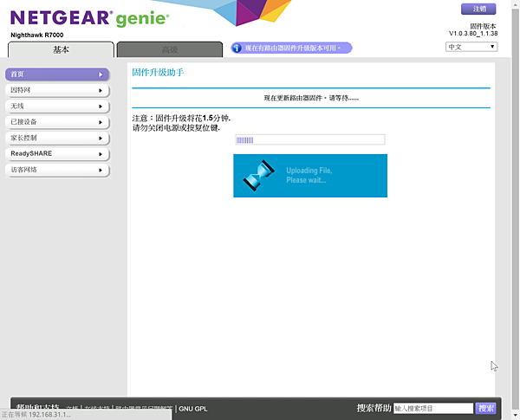Open 无线 sidebar menu item
520x420 pixels.
coord(57,106)
